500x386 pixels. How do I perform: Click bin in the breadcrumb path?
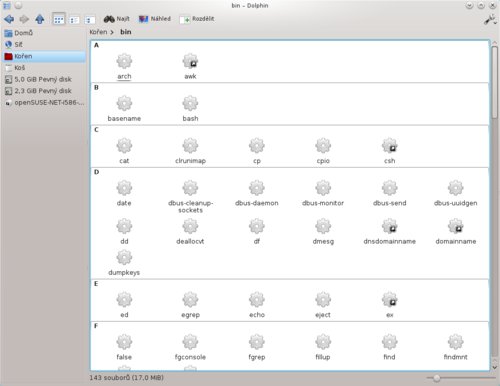click(x=126, y=32)
